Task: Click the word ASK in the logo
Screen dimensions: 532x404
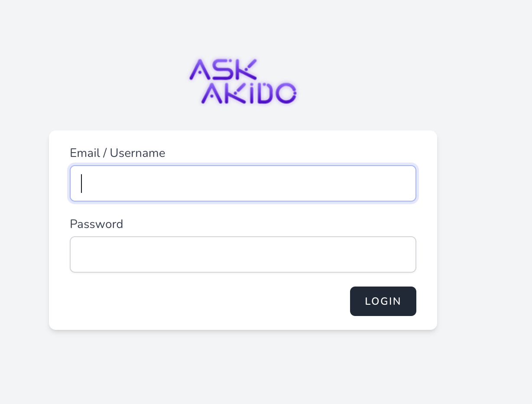Action: (223, 70)
